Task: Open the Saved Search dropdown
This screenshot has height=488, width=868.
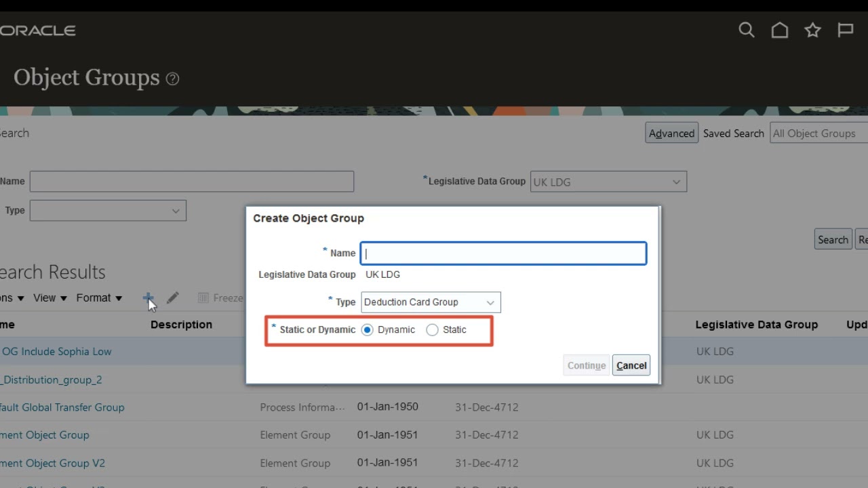Action: coord(819,134)
